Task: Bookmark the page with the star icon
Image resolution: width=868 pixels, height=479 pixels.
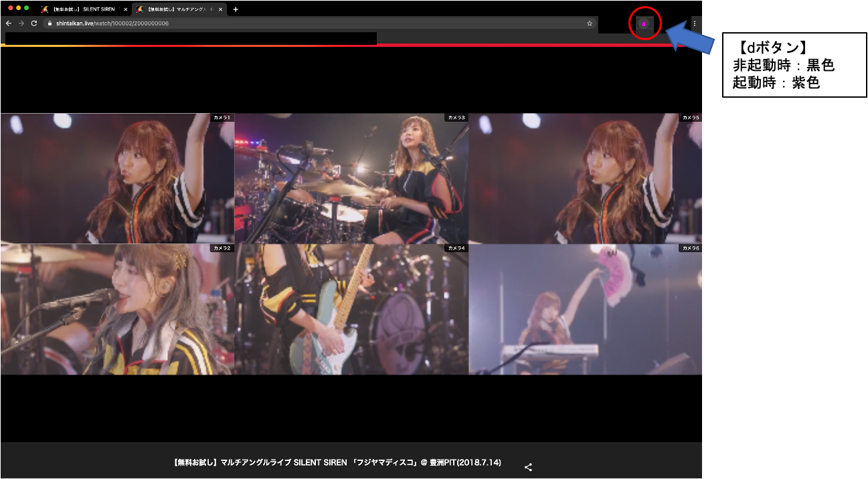Action: [x=589, y=23]
